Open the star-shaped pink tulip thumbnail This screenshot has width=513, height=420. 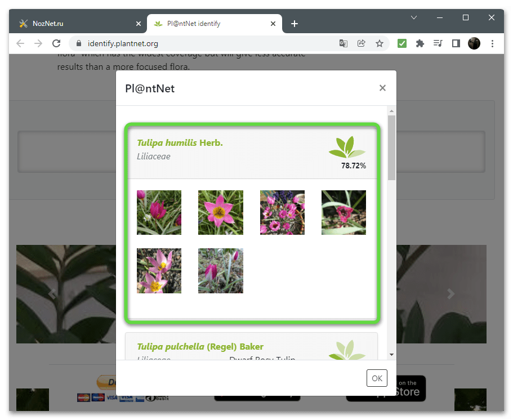point(221,212)
